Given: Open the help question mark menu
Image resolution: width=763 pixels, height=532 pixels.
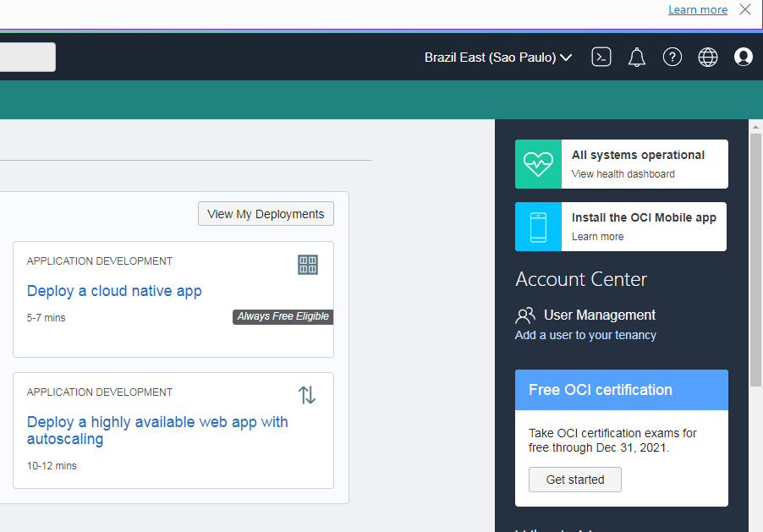Looking at the screenshot, I should (x=672, y=58).
